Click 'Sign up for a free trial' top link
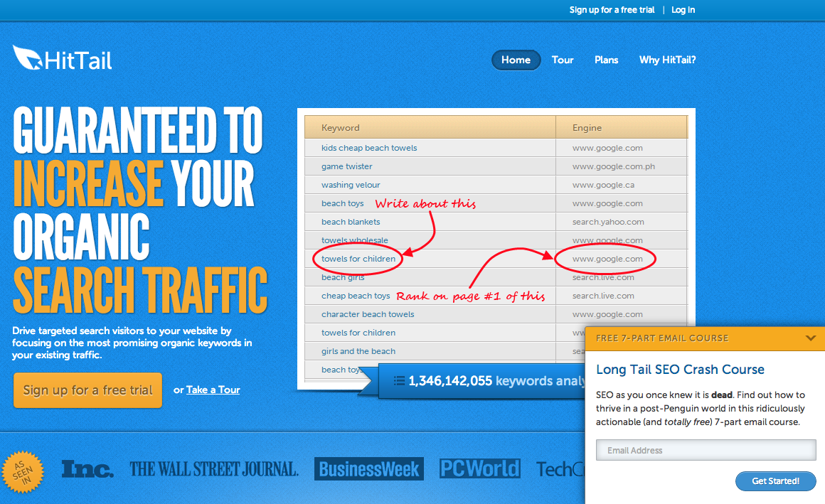825x504 pixels. [612, 10]
